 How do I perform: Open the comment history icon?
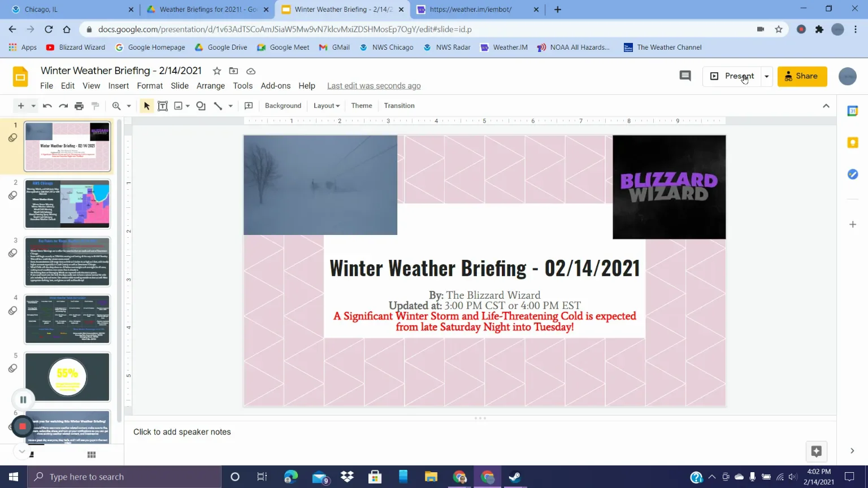(685, 76)
